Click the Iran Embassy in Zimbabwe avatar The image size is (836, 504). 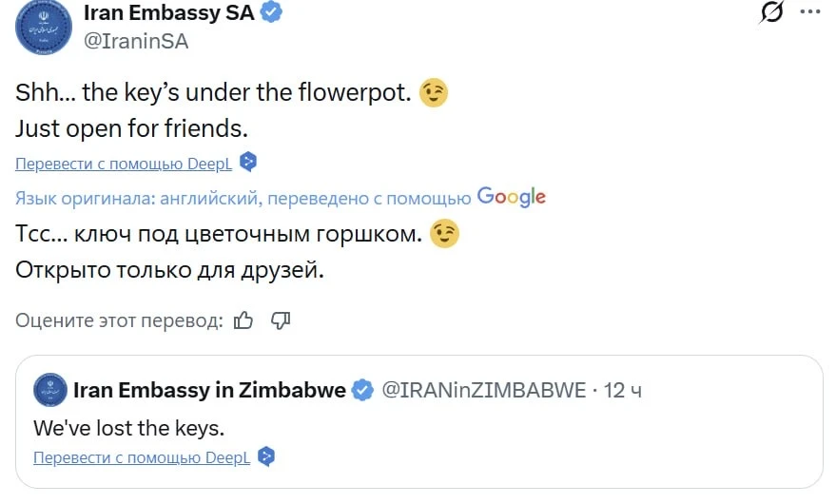click(x=49, y=389)
